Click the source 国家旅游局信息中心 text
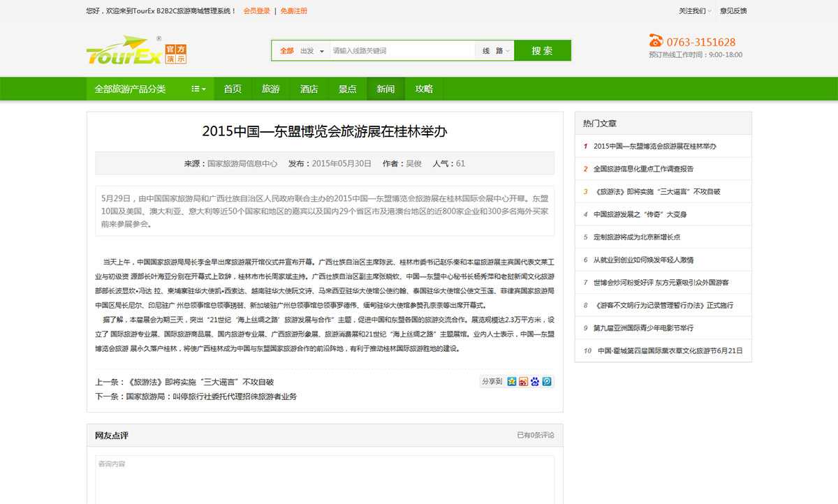838x504 pixels. tap(242, 163)
